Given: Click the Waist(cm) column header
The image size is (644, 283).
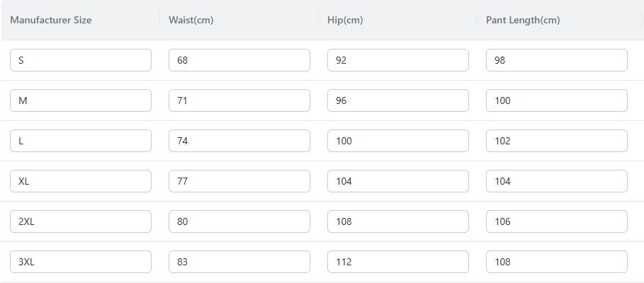Looking at the screenshot, I should click(191, 20).
